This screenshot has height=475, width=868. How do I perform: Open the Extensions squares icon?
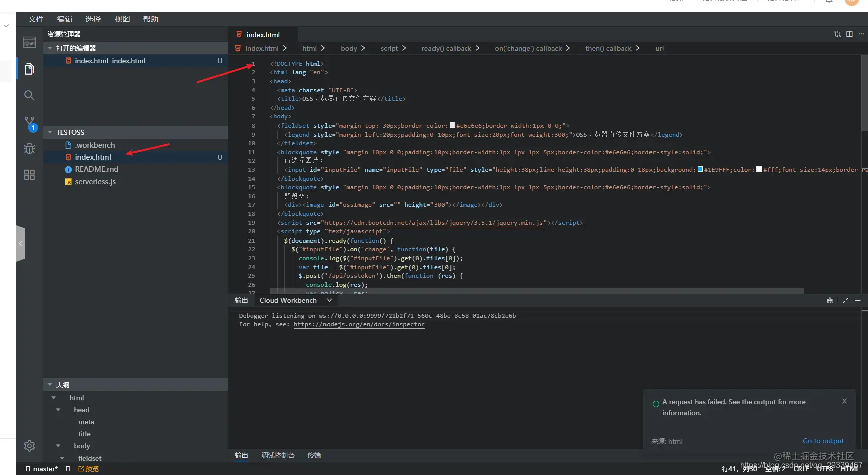(x=29, y=175)
